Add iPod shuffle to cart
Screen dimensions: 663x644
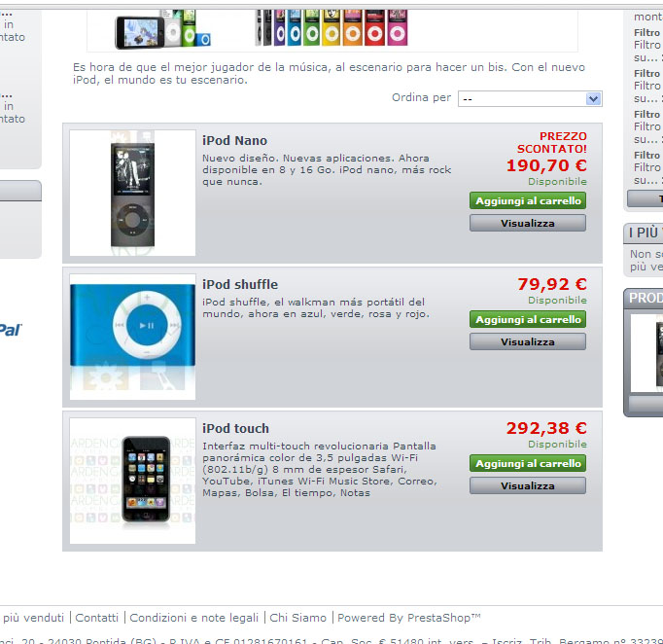[x=528, y=319]
